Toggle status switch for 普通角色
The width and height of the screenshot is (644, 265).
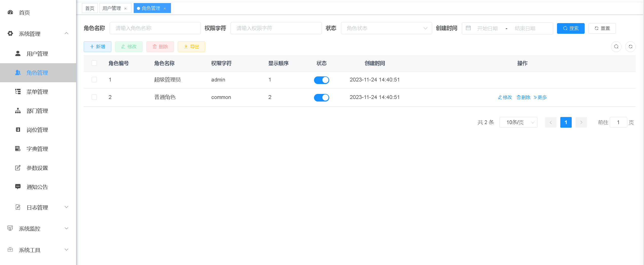click(x=321, y=97)
